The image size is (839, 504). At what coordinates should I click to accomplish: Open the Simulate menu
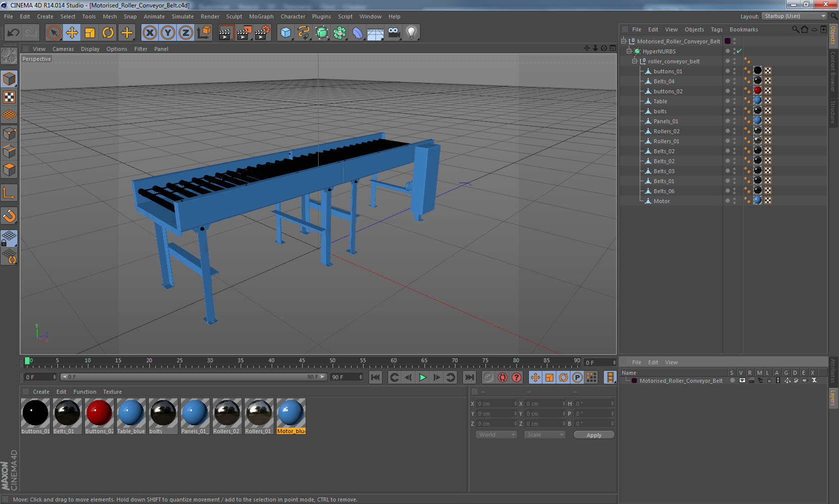click(x=183, y=16)
